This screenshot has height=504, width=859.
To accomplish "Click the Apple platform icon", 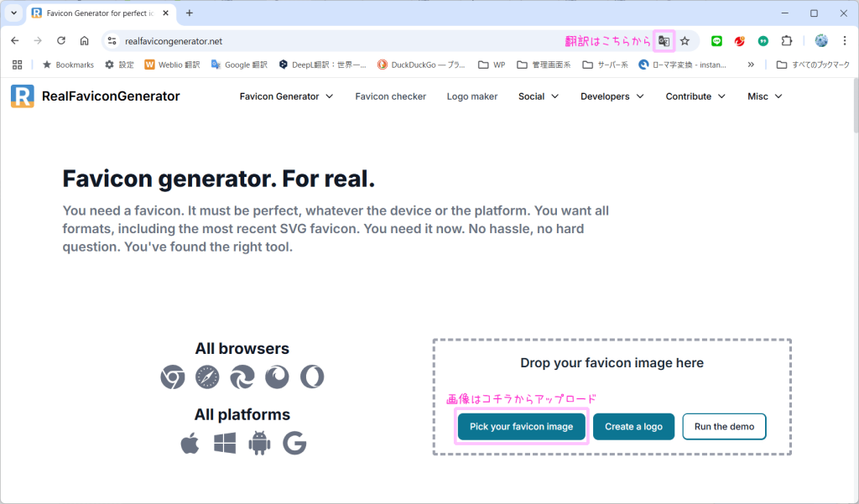I will 190,443.
